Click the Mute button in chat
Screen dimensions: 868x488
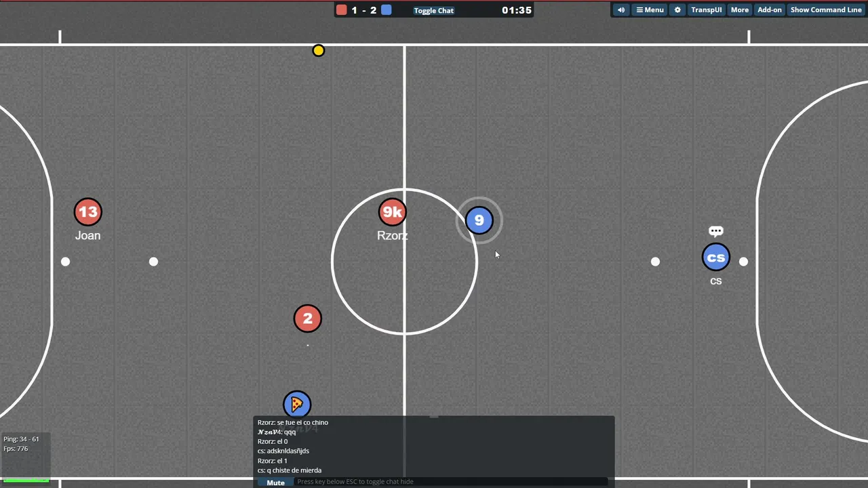pyautogui.click(x=275, y=483)
